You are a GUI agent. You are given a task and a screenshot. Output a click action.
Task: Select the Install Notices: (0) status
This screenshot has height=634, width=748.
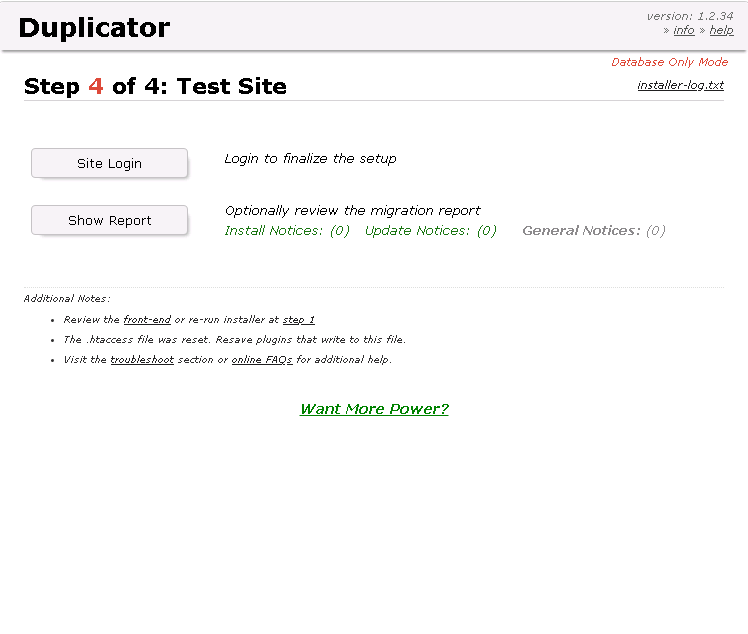(287, 231)
